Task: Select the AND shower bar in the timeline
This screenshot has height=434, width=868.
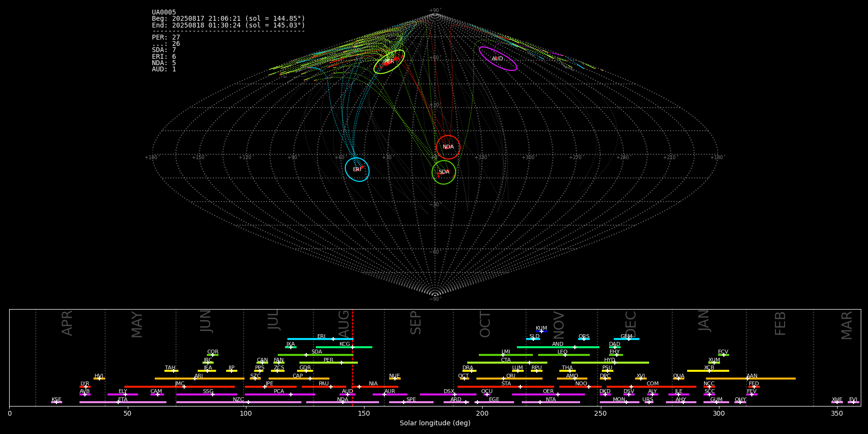Action: 558,347
